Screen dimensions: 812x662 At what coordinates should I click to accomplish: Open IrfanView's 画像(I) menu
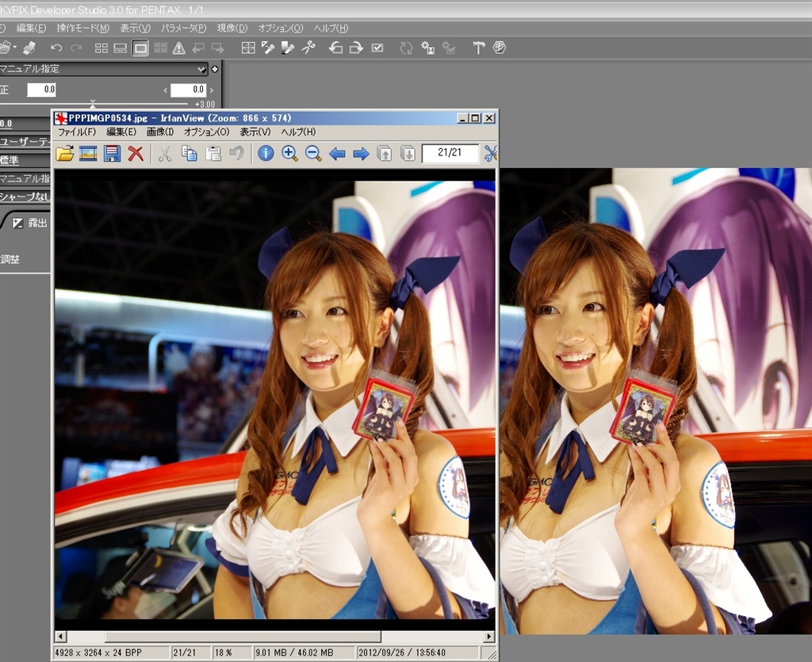pos(160,132)
